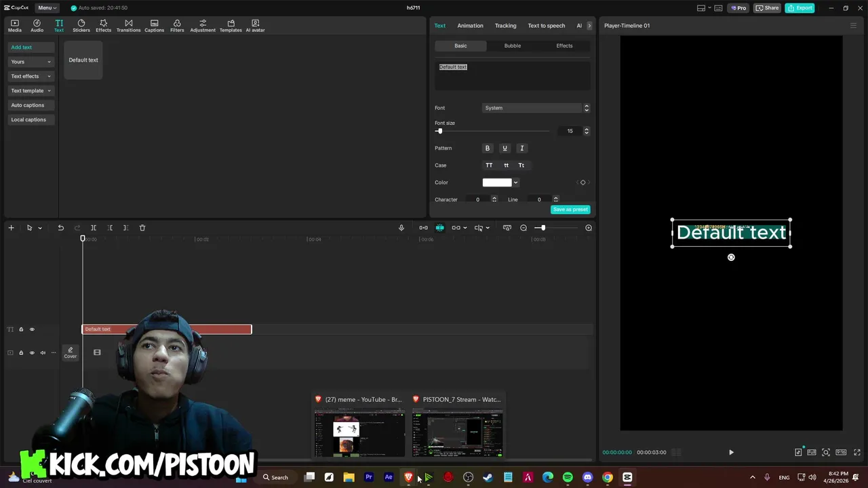Select Auto captions in sidebar

[x=31, y=105]
